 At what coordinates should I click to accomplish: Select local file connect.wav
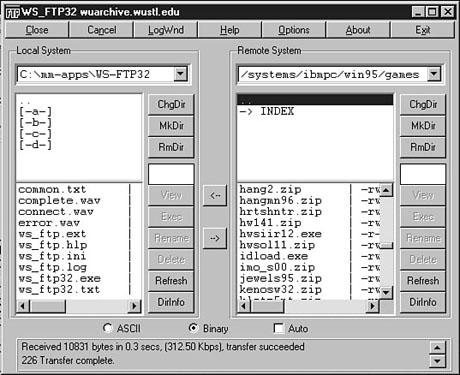pos(56,212)
